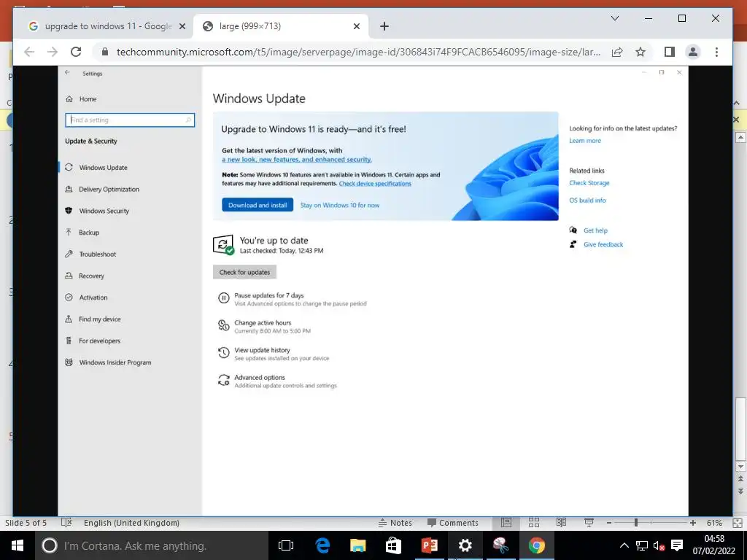Click Check for updates in the Settings image
The height and width of the screenshot is (560, 747).
[x=244, y=272]
